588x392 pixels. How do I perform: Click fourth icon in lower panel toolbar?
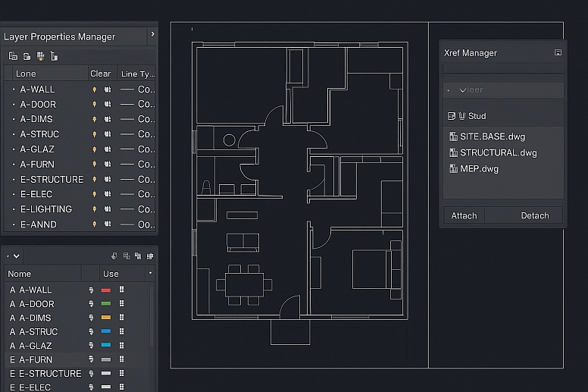click(150, 256)
